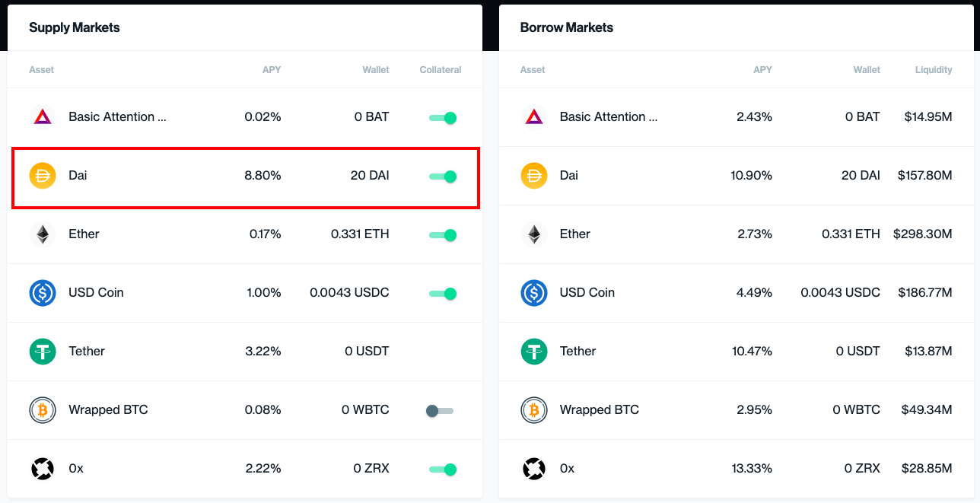Toggle Dai collateral switch off

coord(442,177)
